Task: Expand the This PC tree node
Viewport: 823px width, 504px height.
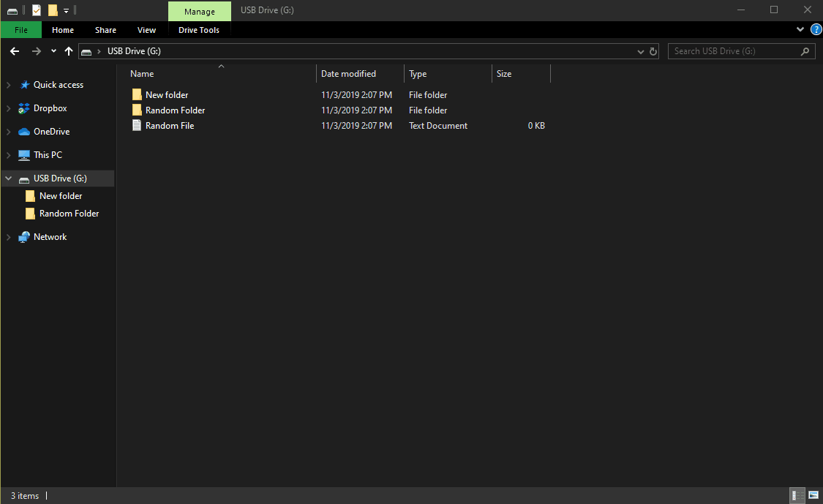Action: click(8, 155)
